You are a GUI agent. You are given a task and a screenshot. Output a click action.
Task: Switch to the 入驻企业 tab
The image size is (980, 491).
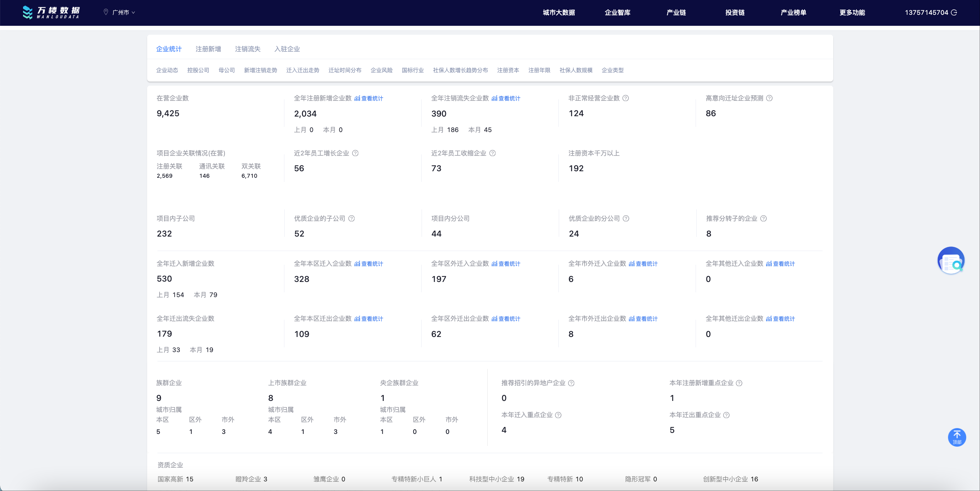click(x=287, y=49)
